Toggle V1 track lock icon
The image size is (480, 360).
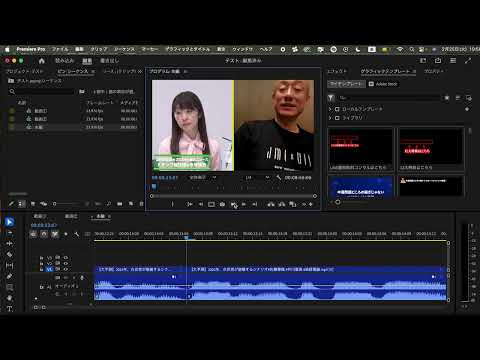pyautogui.click(x=41, y=269)
